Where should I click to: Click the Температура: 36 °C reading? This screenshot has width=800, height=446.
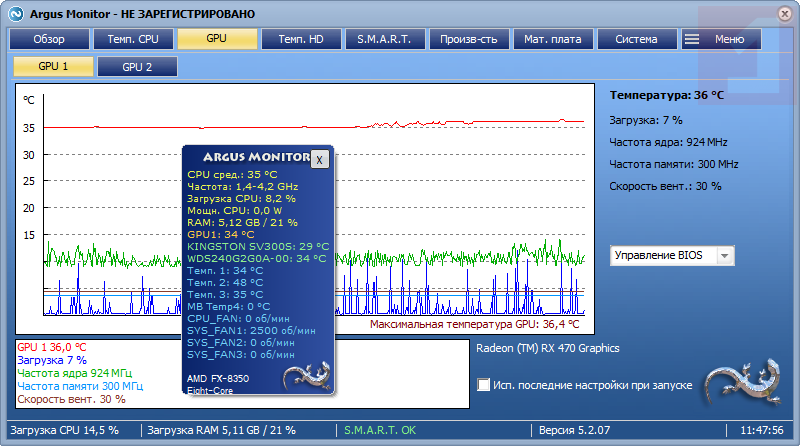point(667,95)
